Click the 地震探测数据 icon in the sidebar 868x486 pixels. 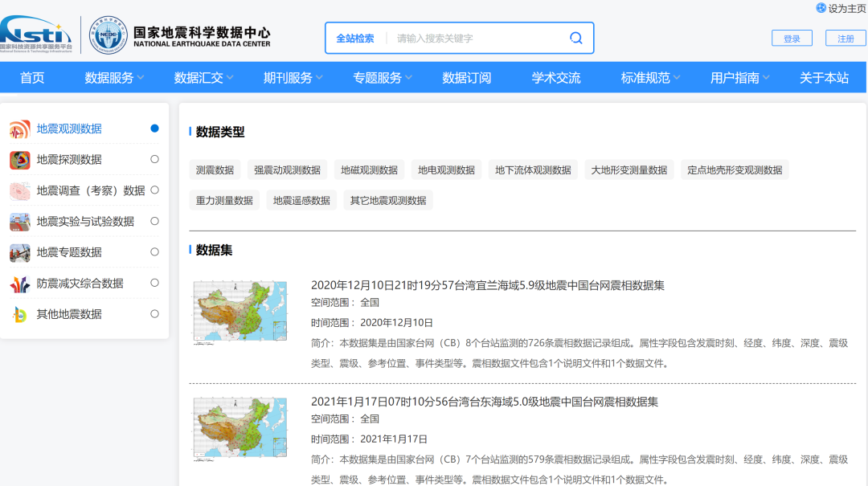(x=19, y=160)
